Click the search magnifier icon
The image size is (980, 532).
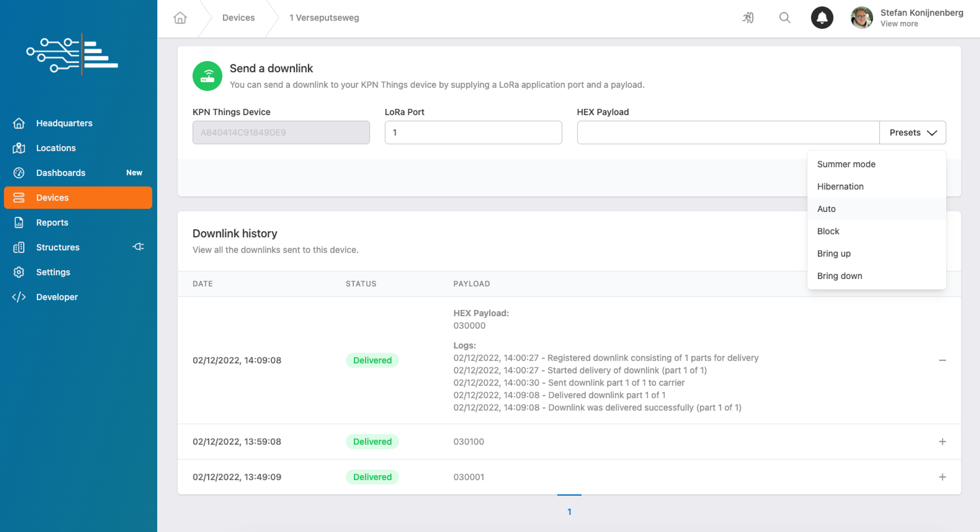click(784, 18)
